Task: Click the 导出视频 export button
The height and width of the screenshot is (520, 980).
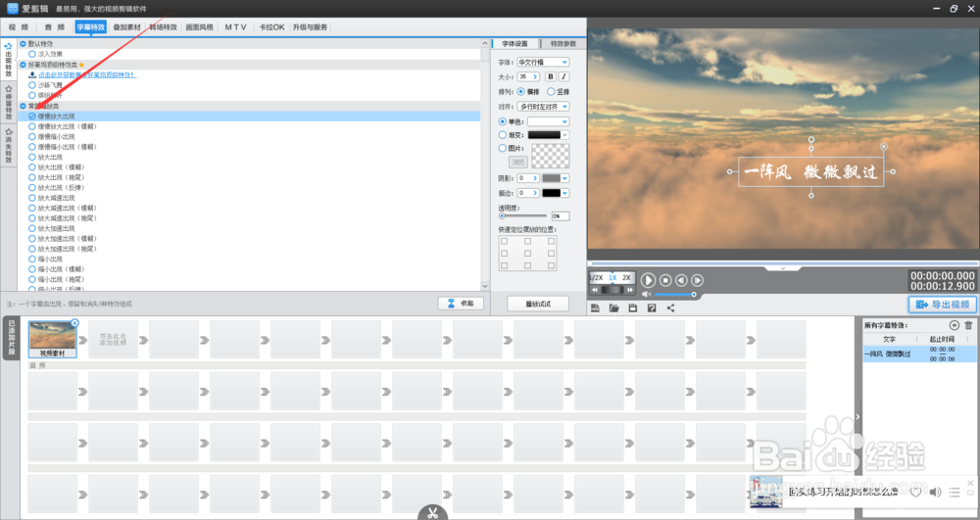Action: [x=942, y=305]
